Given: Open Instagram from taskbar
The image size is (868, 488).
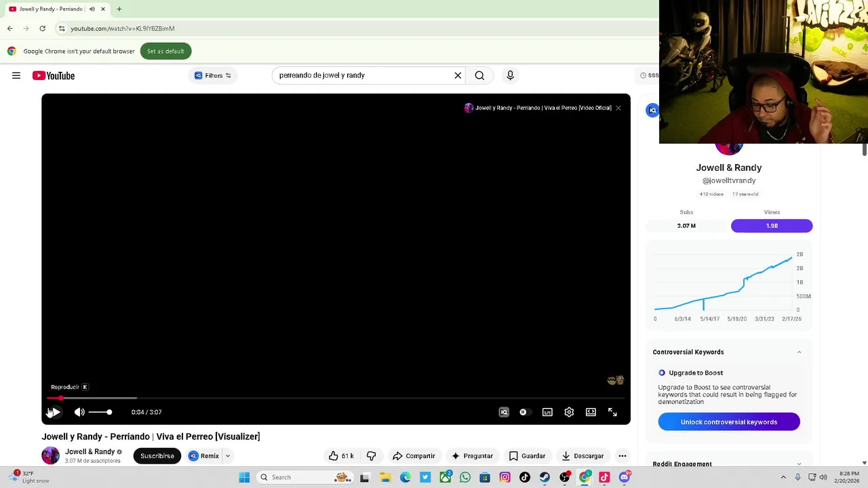Looking at the screenshot, I should tap(505, 477).
